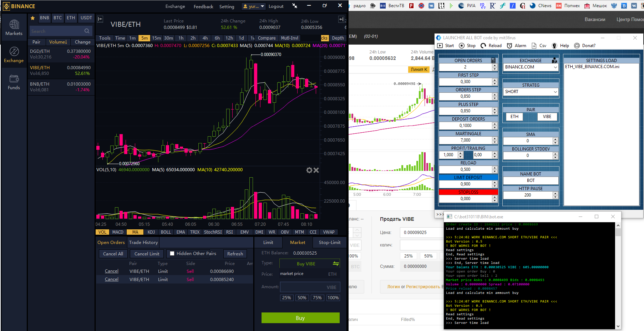The image size is (644, 331).
Task: Toggle the VWAP indicator
Action: [329, 232]
